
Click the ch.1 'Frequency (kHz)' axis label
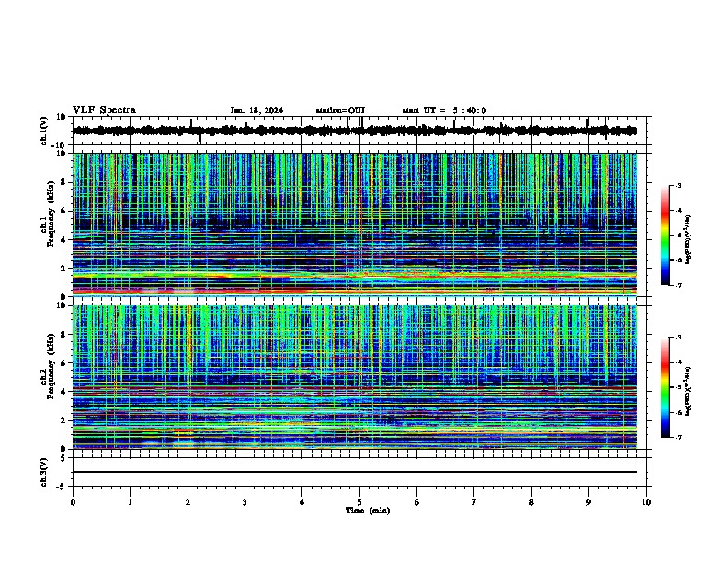click(50, 213)
